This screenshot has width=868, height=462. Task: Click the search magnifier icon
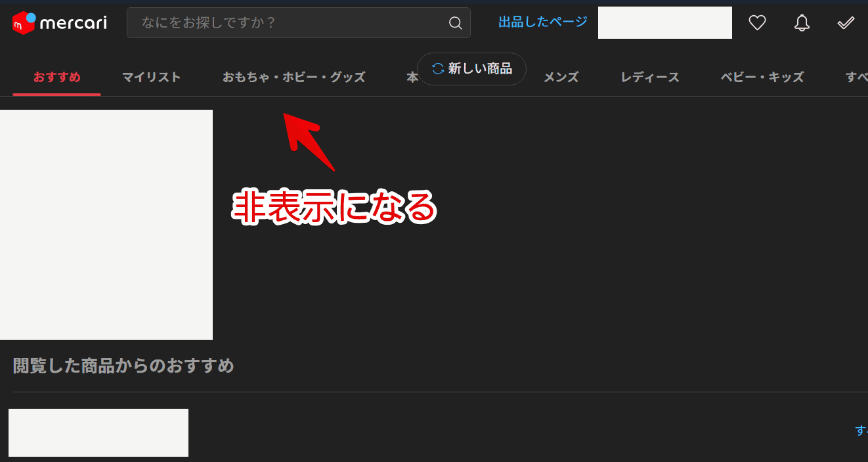pyautogui.click(x=455, y=23)
